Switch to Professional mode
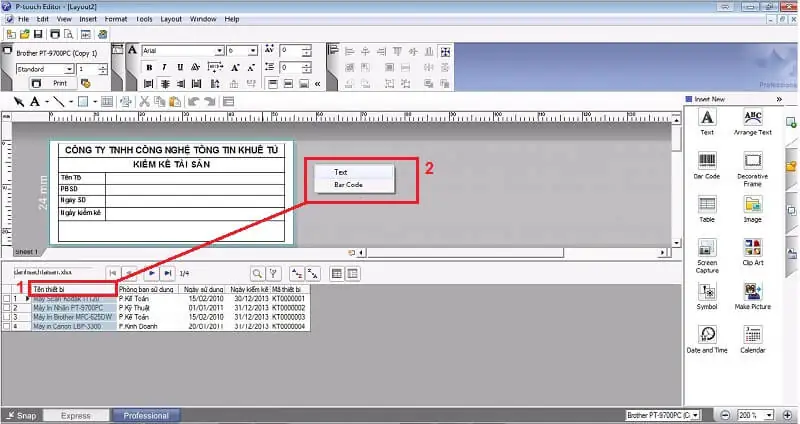Viewport: 800px width, 424px height. (146, 415)
